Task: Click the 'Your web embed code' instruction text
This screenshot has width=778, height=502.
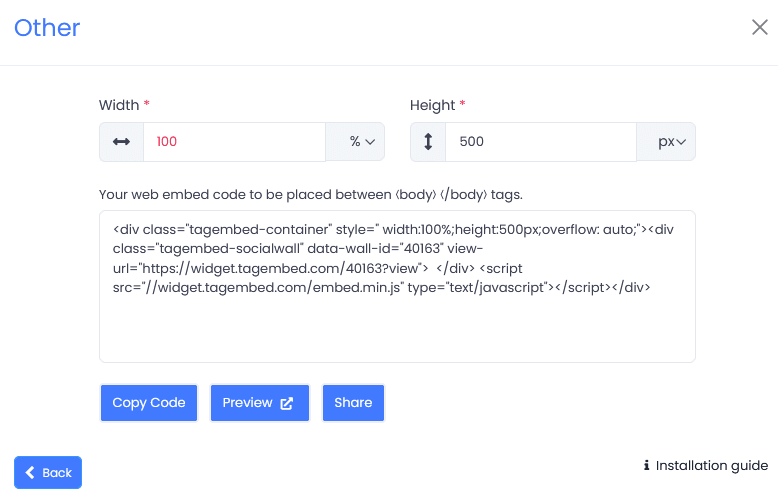Action: point(311,194)
